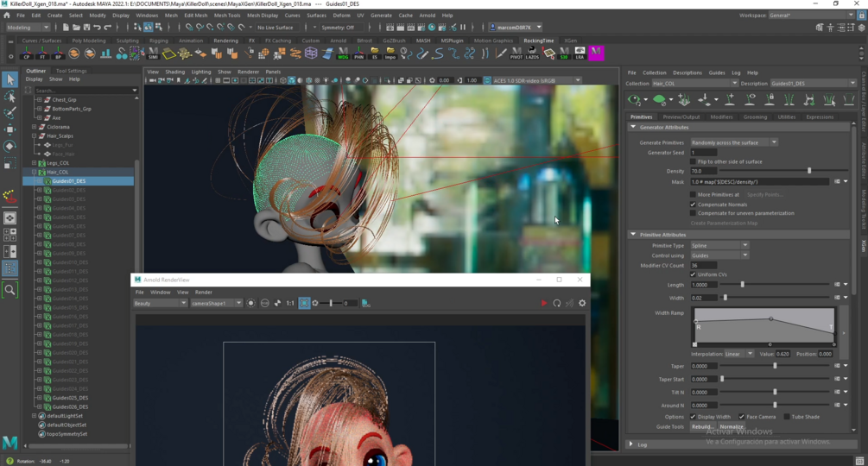Open Descriptions menu in XGen panel
Viewport: 868px width, 466px height.
point(687,72)
